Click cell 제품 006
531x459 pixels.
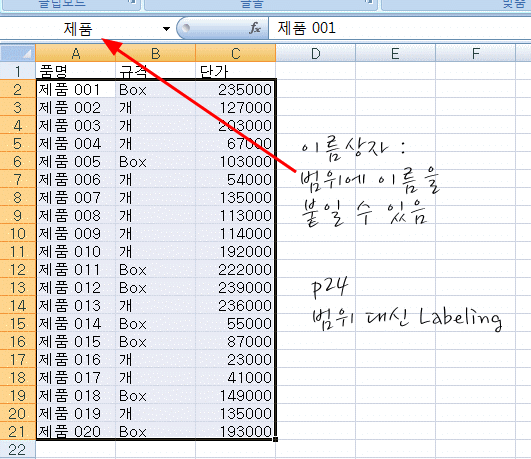[x=76, y=179]
